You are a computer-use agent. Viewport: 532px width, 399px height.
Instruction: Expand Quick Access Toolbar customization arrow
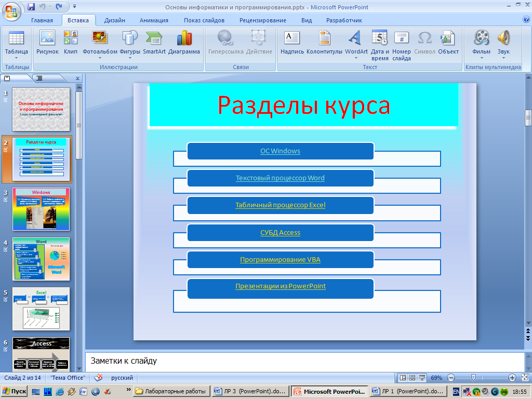coord(74,6)
